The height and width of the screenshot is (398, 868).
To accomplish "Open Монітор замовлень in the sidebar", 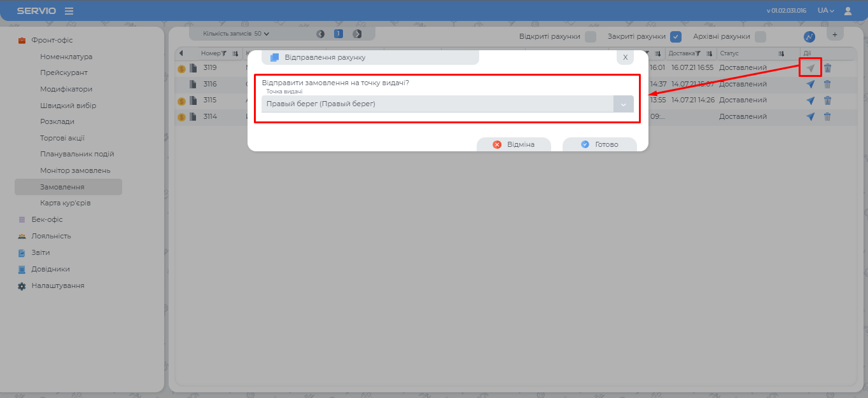I will pyautogui.click(x=75, y=170).
